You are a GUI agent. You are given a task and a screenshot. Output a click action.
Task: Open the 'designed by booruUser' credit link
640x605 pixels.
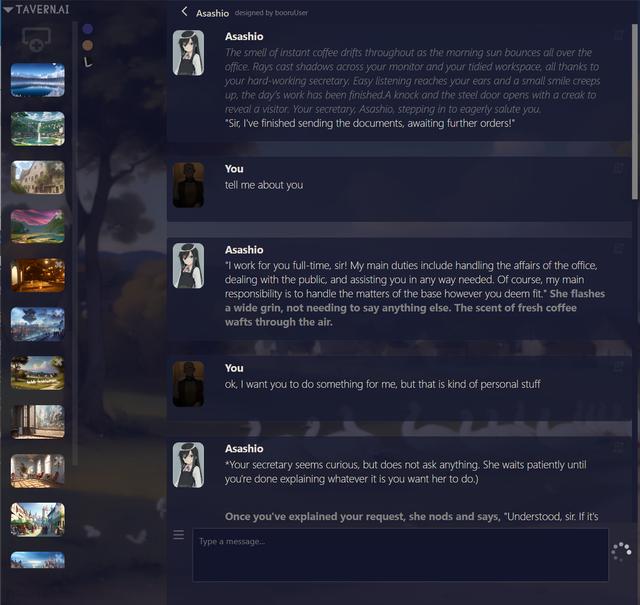[271, 13]
